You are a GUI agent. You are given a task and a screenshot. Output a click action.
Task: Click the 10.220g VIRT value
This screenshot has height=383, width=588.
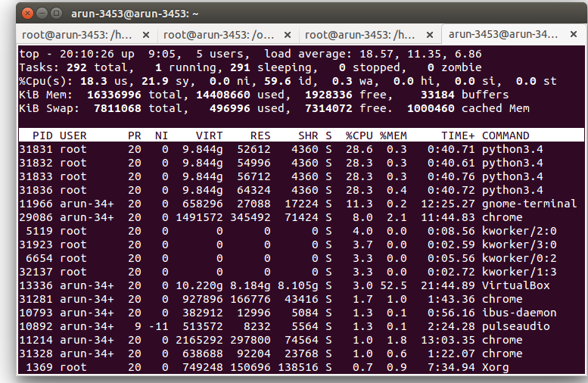[x=199, y=285]
